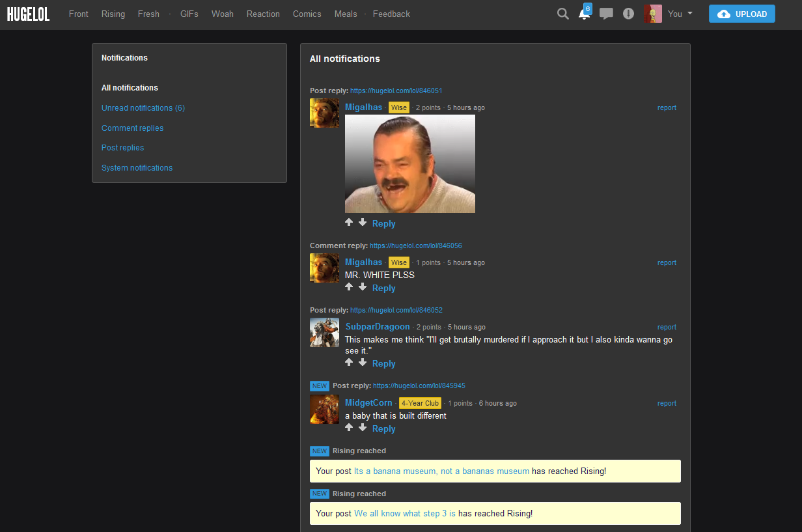Screen dimensions: 802x532
Task: Open SubparDragoon's profile
Action: (378, 327)
